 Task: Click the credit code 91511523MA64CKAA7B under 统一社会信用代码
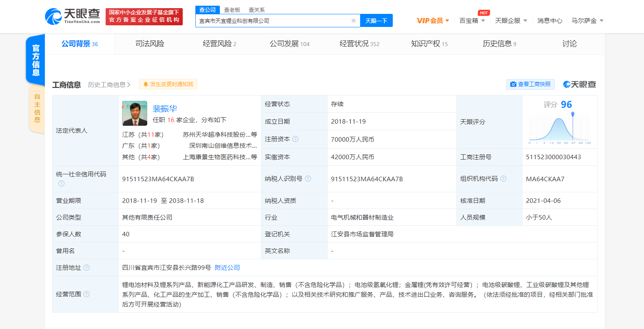(158, 179)
